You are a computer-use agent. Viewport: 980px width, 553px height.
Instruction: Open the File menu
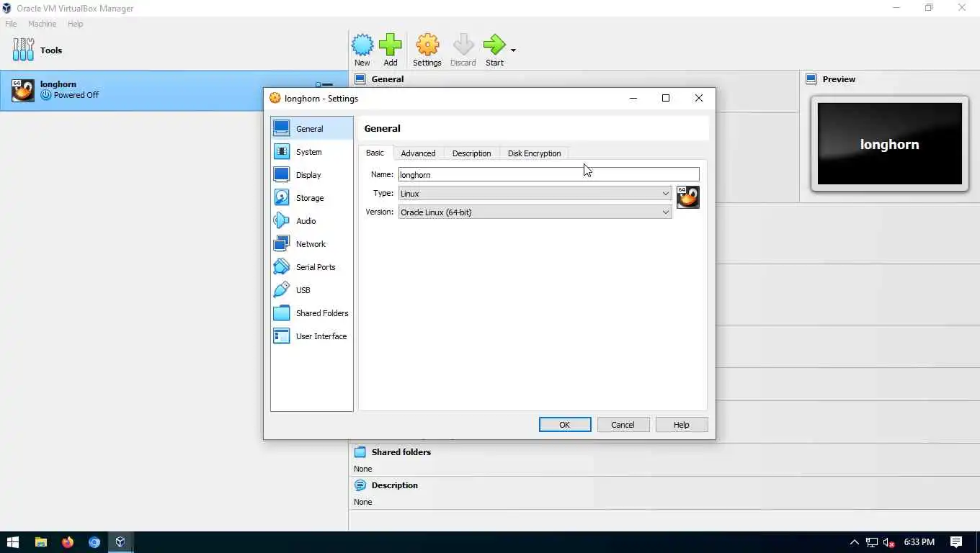[11, 24]
